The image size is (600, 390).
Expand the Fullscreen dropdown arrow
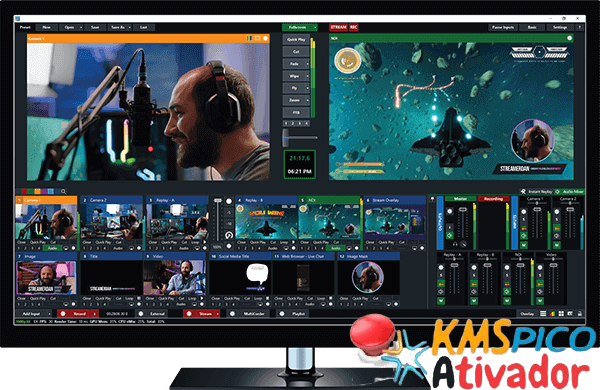coord(315,28)
